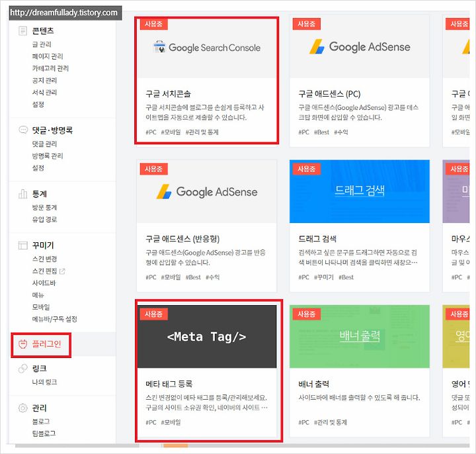Open 스킨 편집 link
Screen dimensions: 476x454
pos(45,271)
